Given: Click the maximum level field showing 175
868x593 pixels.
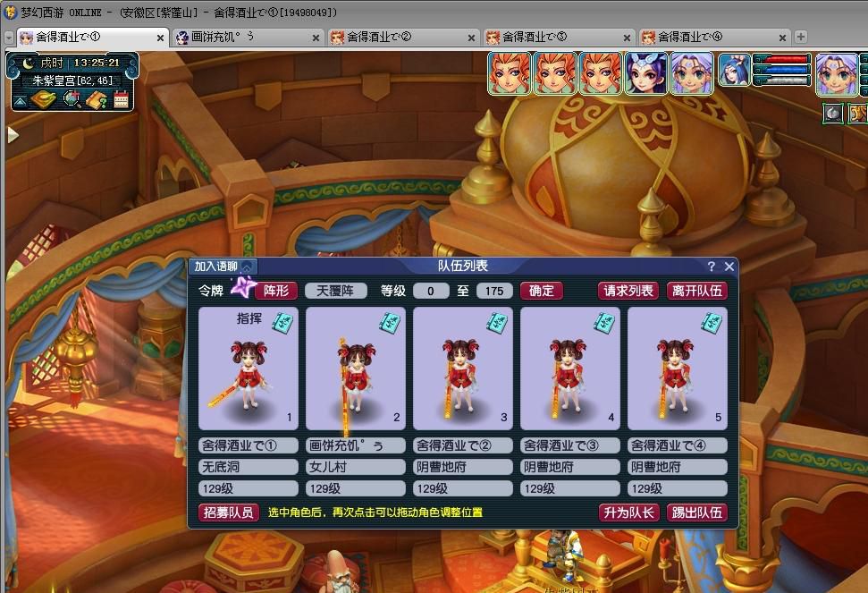Looking at the screenshot, I should [494, 291].
